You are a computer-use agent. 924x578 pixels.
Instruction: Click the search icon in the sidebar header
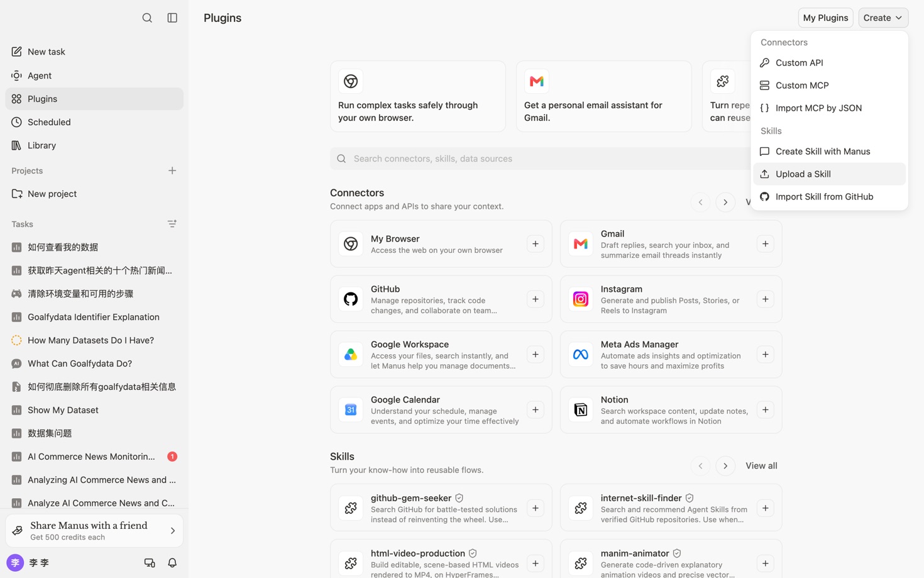click(x=147, y=18)
